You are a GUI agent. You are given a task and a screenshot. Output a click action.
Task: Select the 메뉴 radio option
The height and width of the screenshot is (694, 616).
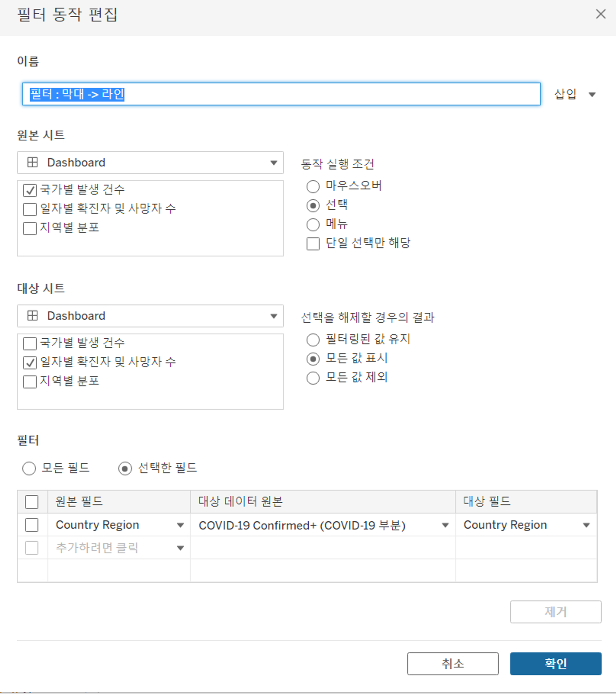click(x=313, y=224)
